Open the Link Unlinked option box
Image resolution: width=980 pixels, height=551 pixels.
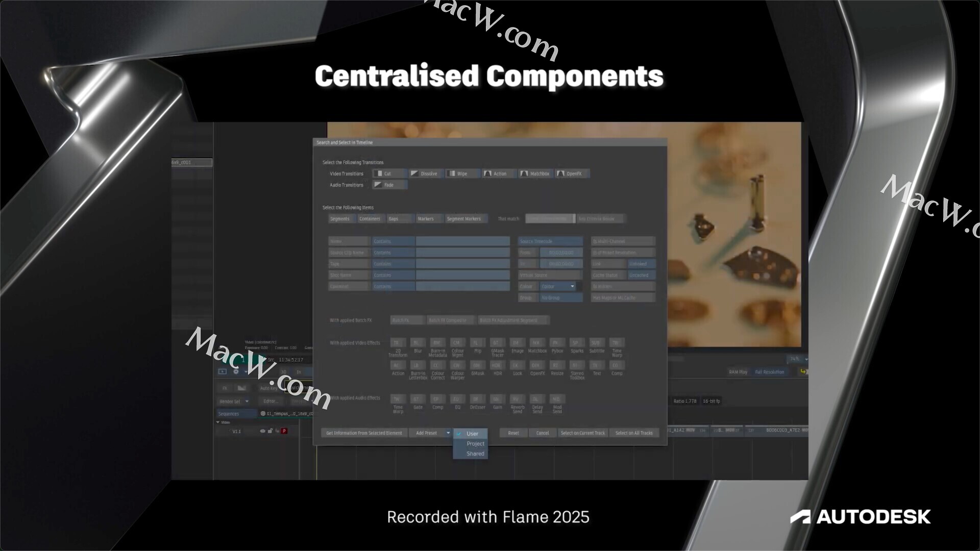[641, 264]
